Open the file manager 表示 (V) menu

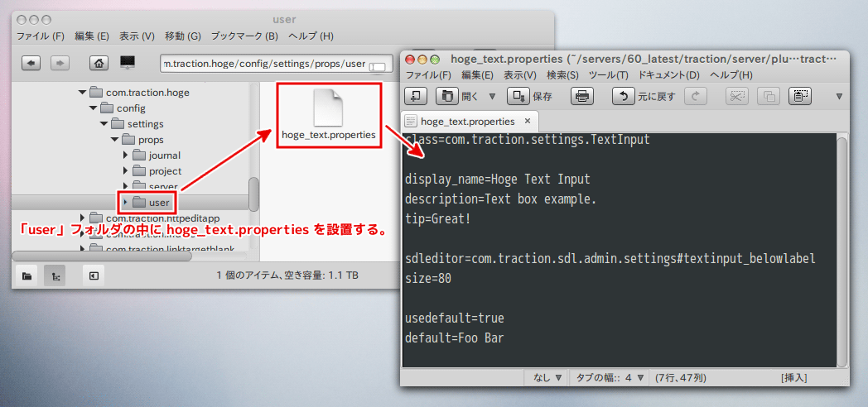pos(137,36)
